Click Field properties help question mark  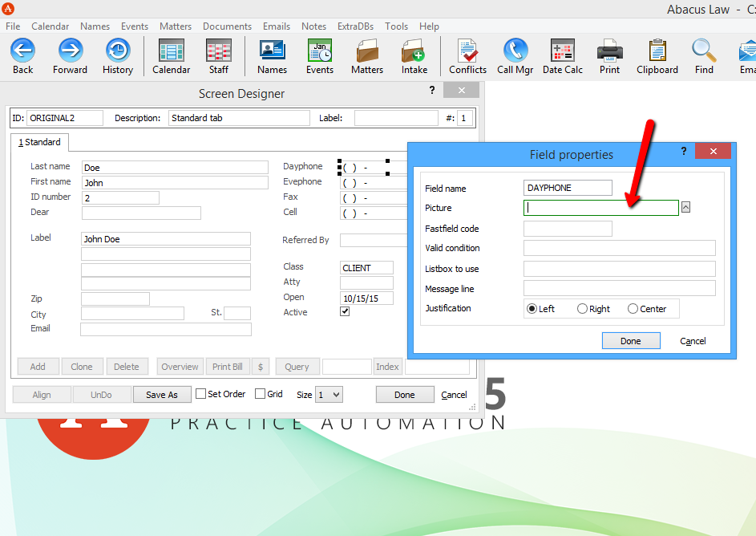(x=684, y=152)
